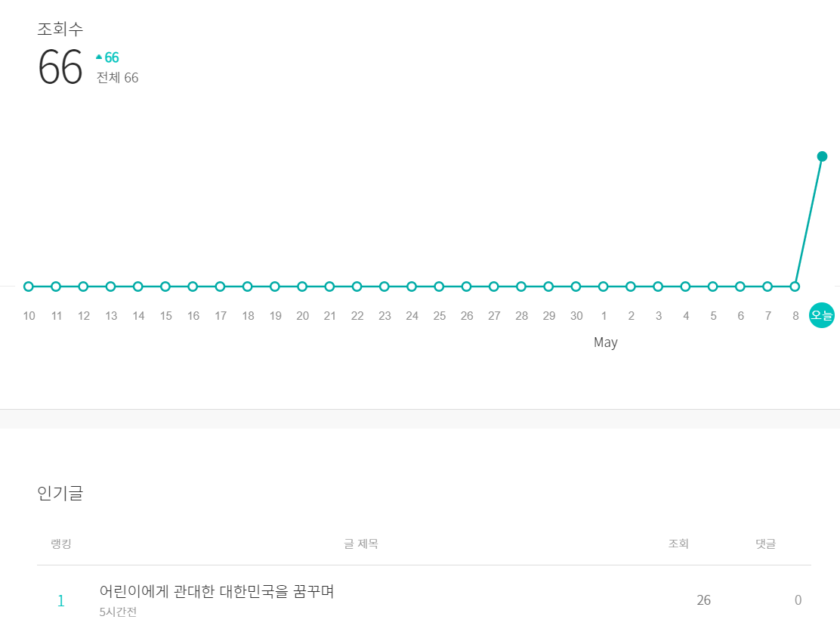Viewport: 840px width, 635px height.
Task: Click the ▲66 increase indicator arrow
Action: coord(99,56)
